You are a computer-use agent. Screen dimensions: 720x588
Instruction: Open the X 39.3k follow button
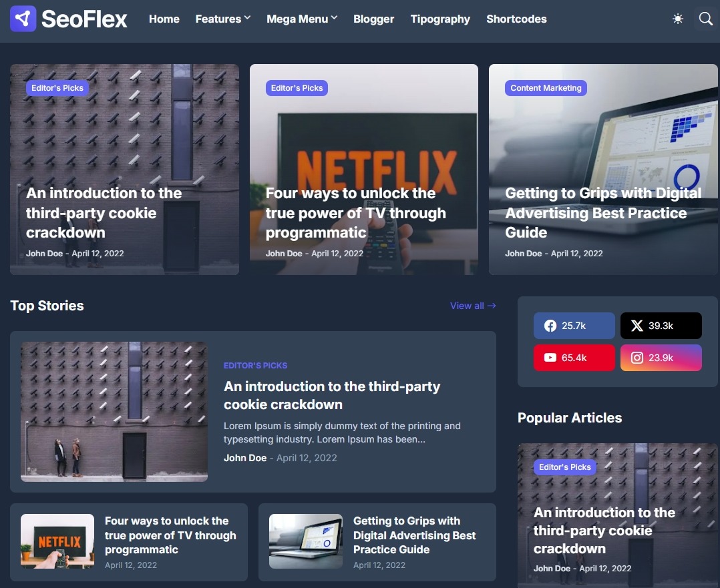[661, 326]
